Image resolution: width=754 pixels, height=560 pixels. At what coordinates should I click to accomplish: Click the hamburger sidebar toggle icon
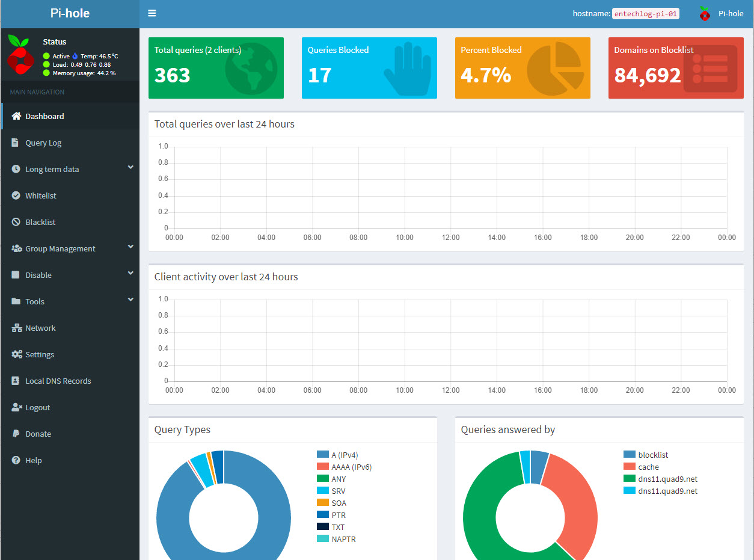click(x=152, y=13)
